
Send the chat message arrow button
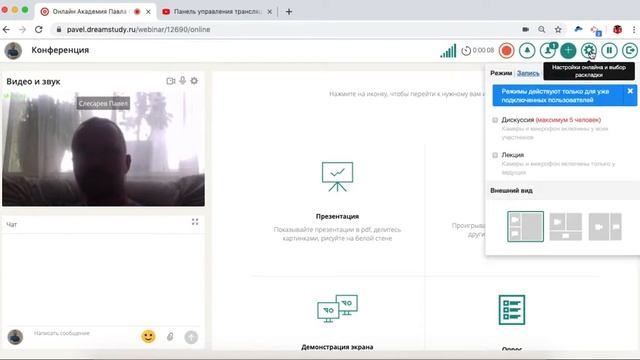(191, 337)
